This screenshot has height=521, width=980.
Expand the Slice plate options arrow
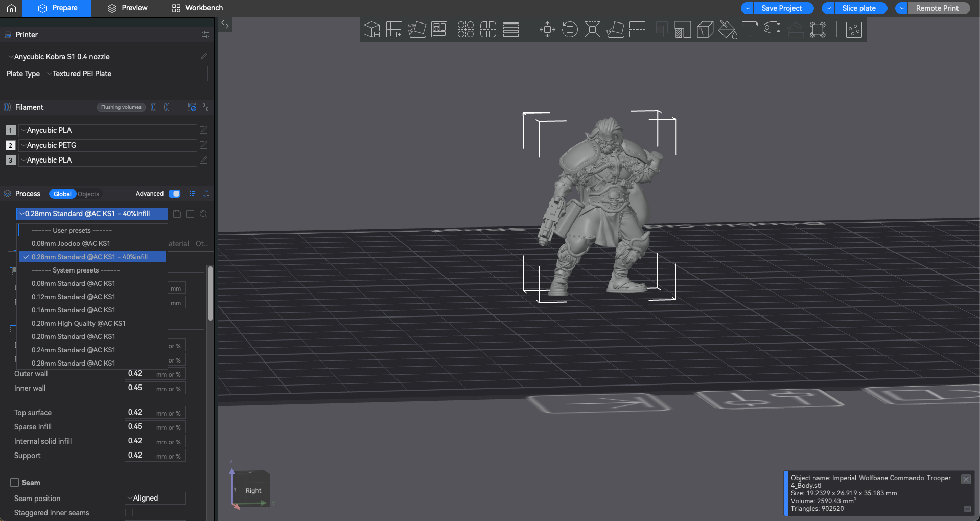pyautogui.click(x=828, y=8)
